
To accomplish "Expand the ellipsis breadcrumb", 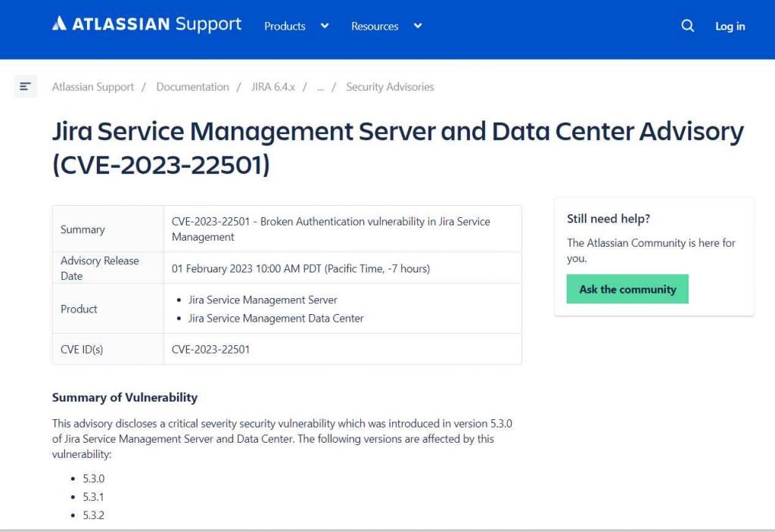I will [x=321, y=88].
